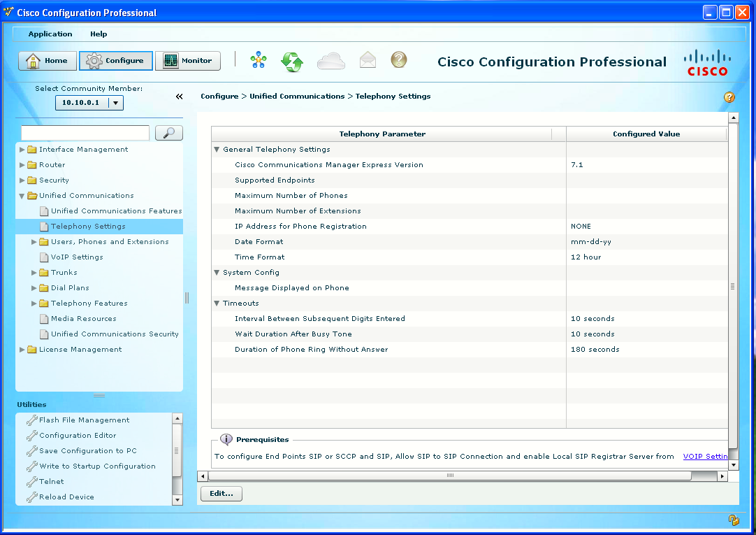This screenshot has height=535, width=756.
Task: Expand the Dial Plans folder
Action: [34, 288]
